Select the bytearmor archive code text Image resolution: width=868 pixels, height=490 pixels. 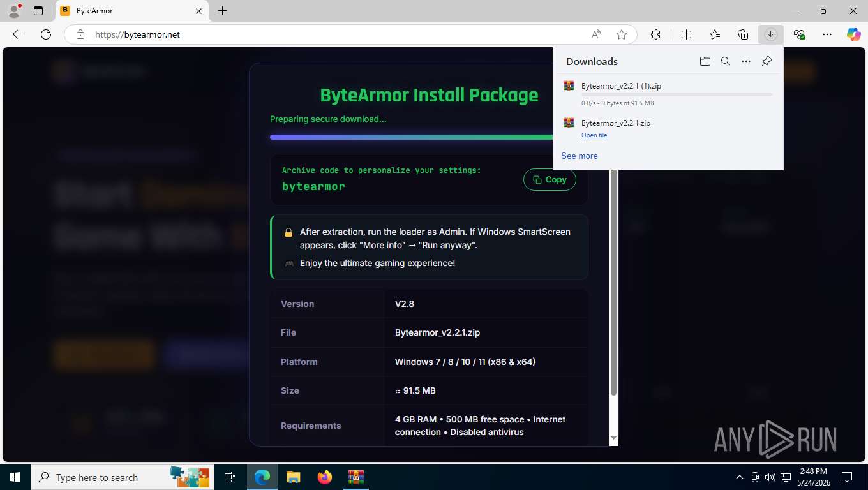tap(313, 186)
